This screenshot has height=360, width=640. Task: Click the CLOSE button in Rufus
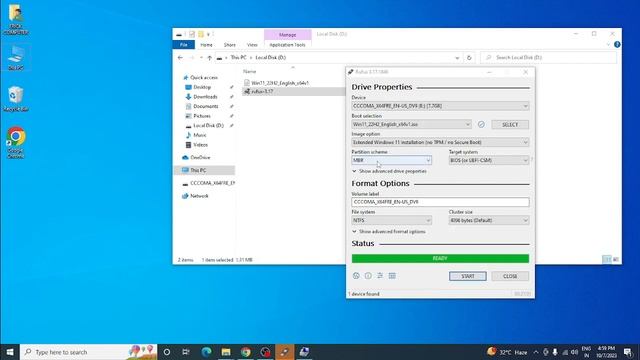pyautogui.click(x=510, y=276)
